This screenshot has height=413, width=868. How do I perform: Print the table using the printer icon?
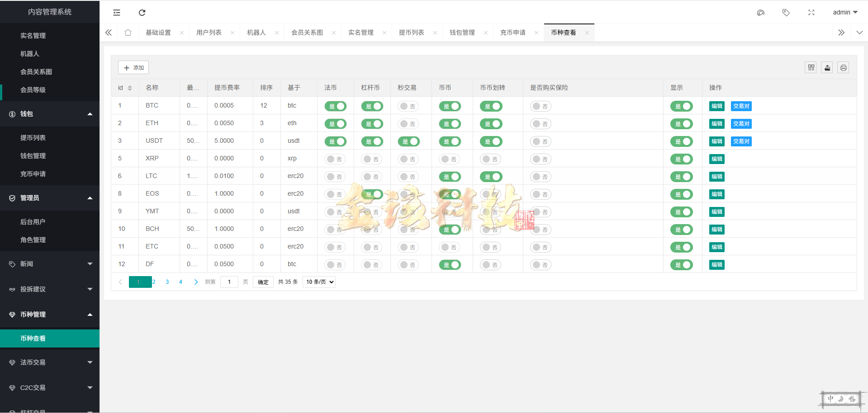pos(843,67)
